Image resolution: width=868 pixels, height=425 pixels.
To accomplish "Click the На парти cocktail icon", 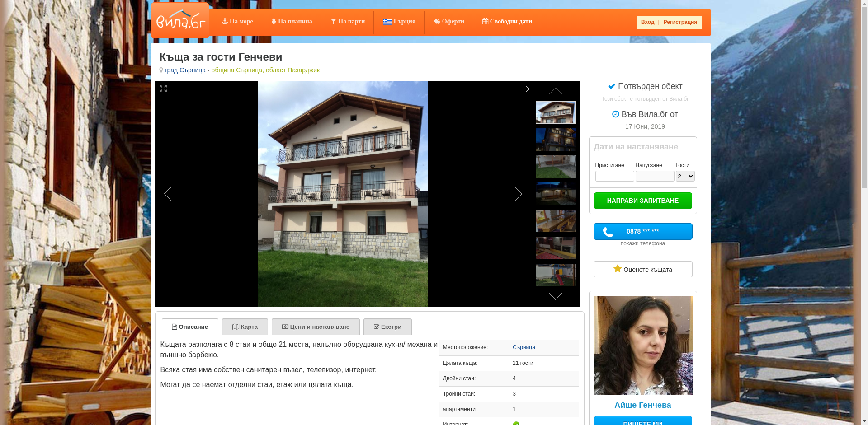I will pos(333,21).
